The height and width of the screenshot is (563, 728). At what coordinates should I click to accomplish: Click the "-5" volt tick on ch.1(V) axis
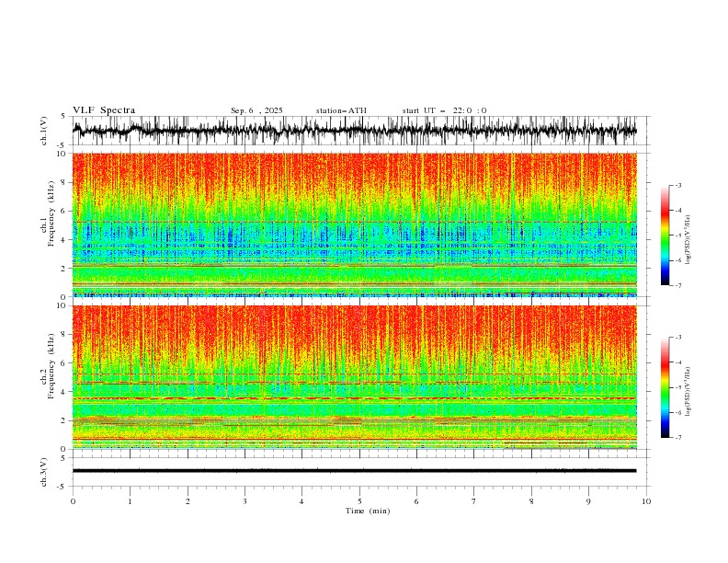tap(63, 145)
